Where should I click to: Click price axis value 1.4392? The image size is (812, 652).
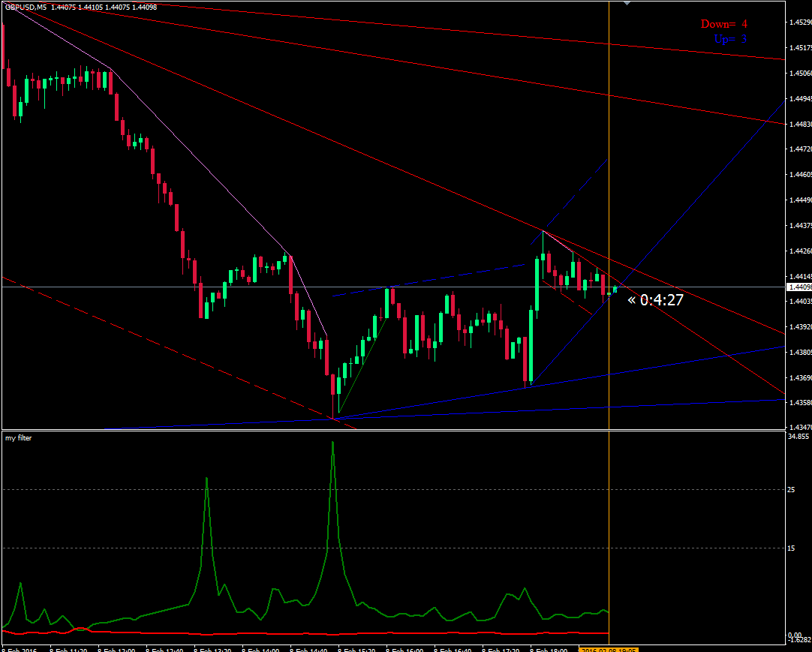tap(799, 327)
